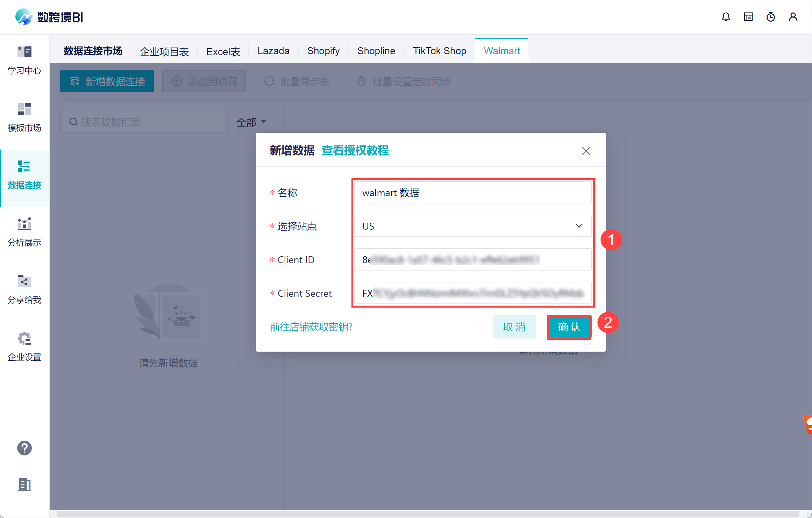
Task: Click 前往店铺获取密钥 link
Action: click(311, 327)
